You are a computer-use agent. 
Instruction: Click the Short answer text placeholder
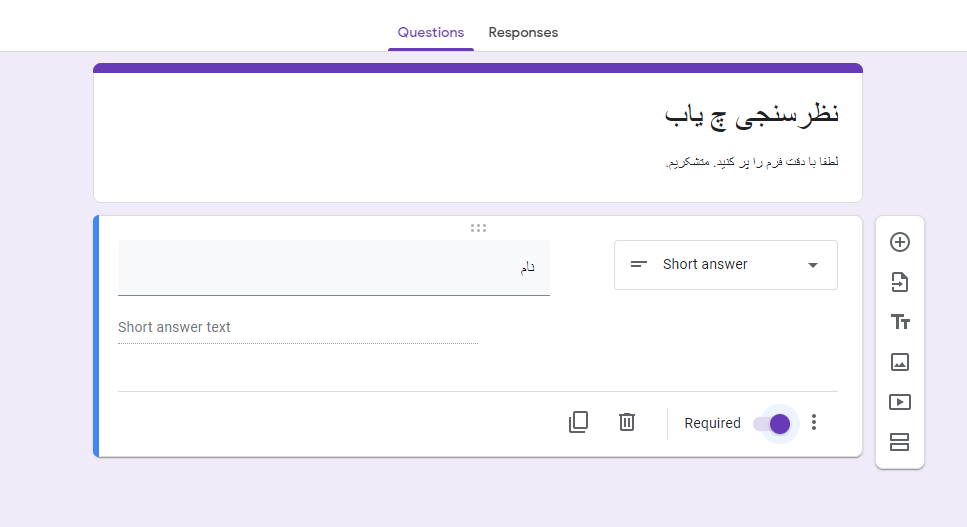tap(174, 327)
